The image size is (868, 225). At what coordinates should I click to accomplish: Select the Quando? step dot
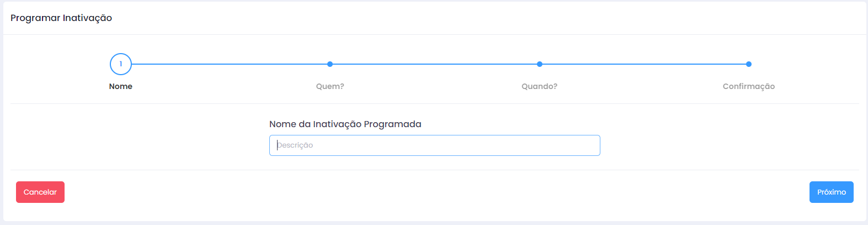coord(540,64)
